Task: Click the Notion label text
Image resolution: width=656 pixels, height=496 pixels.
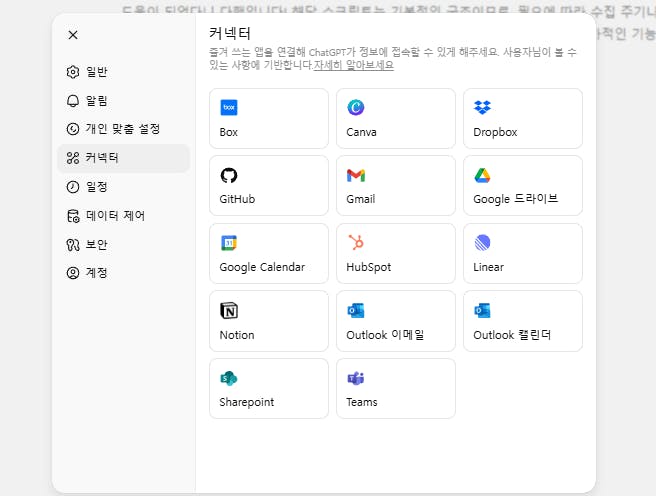Action: 237,335
